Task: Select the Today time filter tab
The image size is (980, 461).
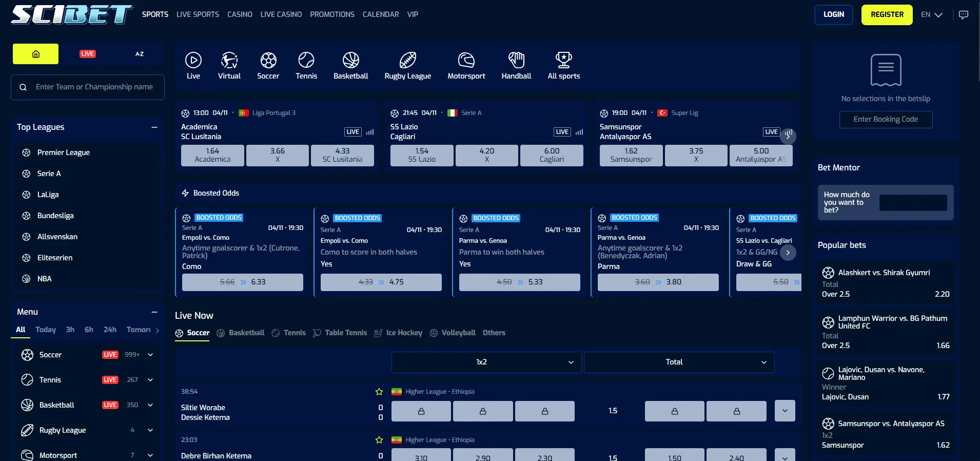Action: click(x=46, y=330)
